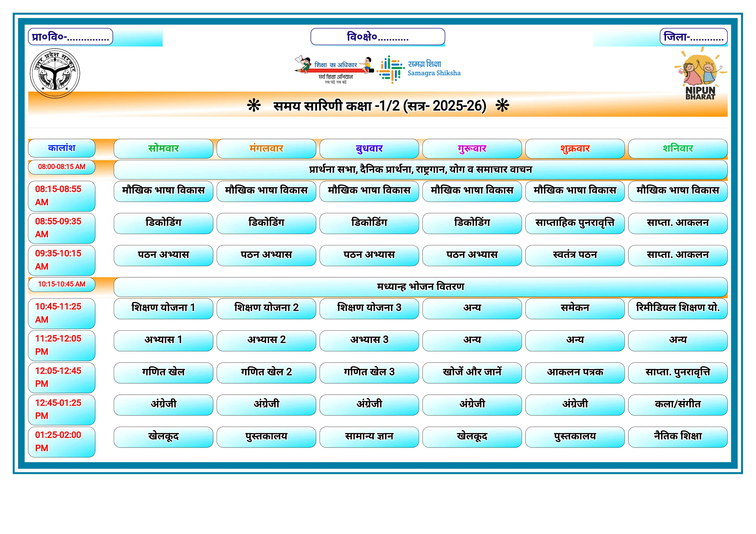The height and width of the screenshot is (534, 756).
Task: Select the सोमवार column header
Action: pyautogui.click(x=163, y=148)
